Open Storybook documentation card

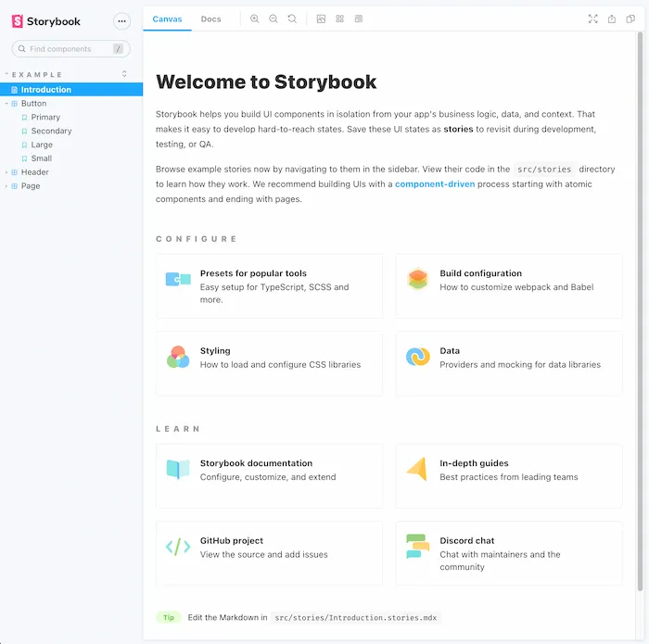coord(269,476)
